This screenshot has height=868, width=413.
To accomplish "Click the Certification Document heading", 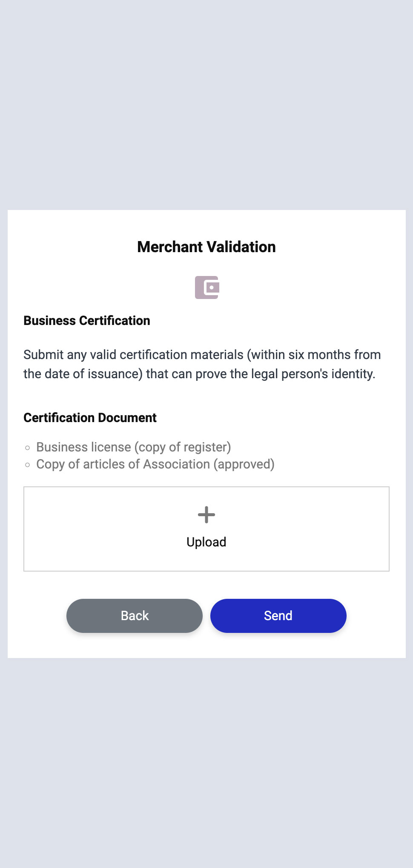I will 90,418.
